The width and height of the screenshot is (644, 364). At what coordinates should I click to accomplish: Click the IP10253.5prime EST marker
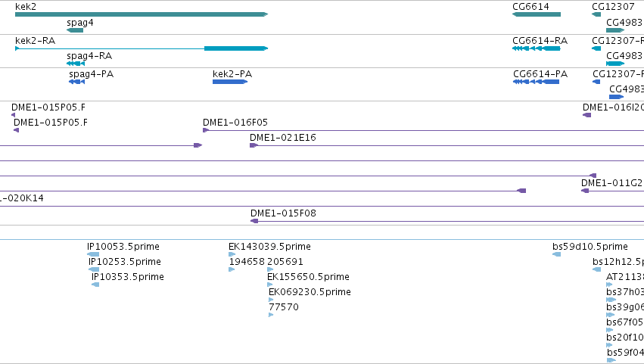pos(94,269)
